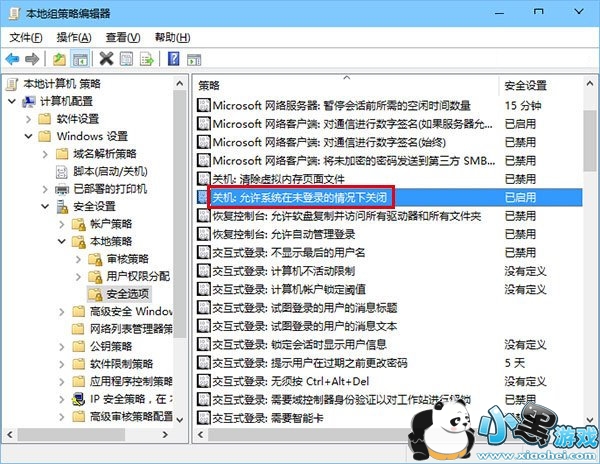
Task: Click the tree pane scroll-right arrow
Action: click(x=165, y=435)
